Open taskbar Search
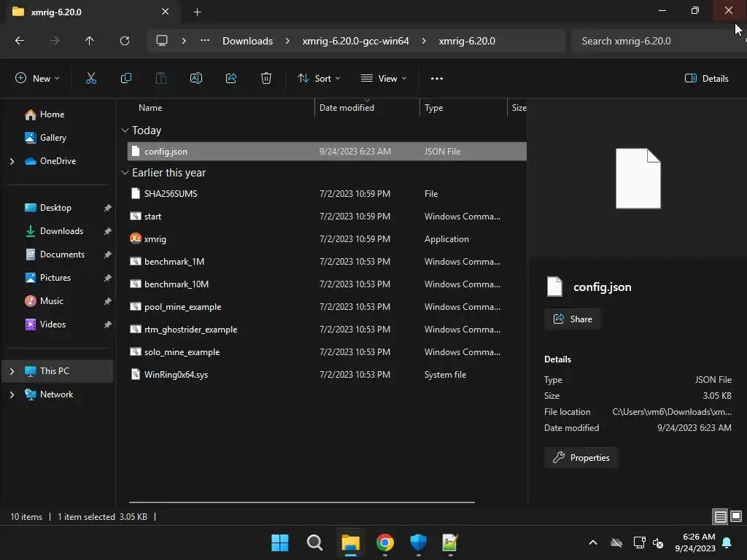 314,542
